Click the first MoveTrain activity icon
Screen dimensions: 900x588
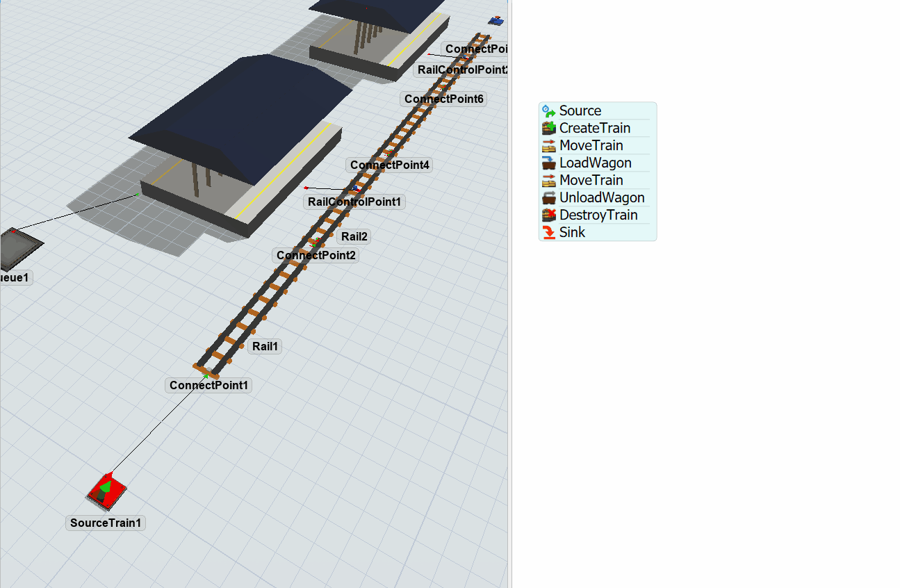point(549,146)
